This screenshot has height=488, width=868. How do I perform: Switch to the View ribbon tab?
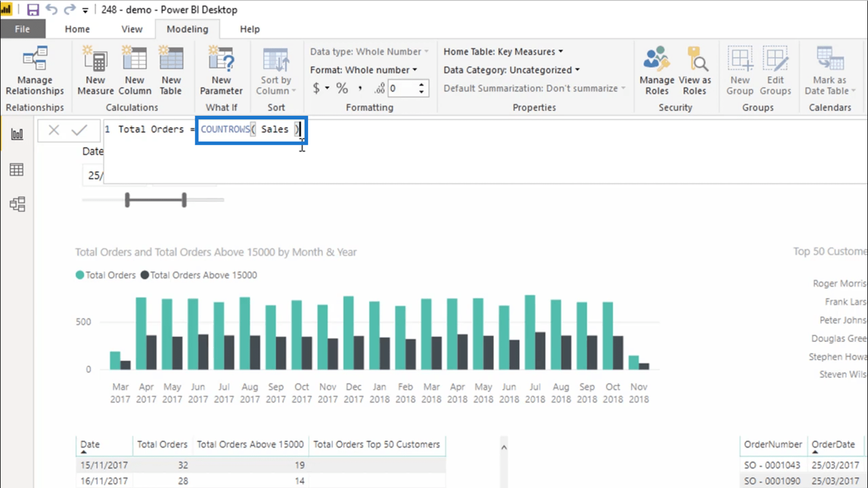[132, 29]
